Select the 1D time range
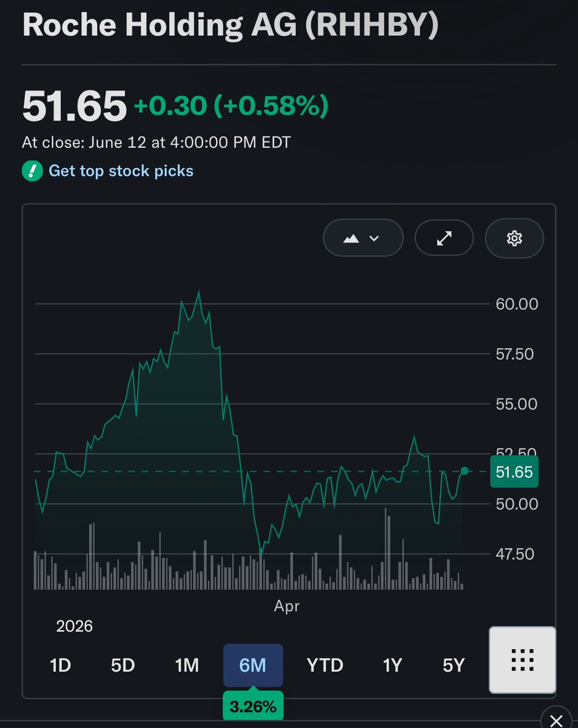Image resolution: width=578 pixels, height=728 pixels. coord(61,666)
